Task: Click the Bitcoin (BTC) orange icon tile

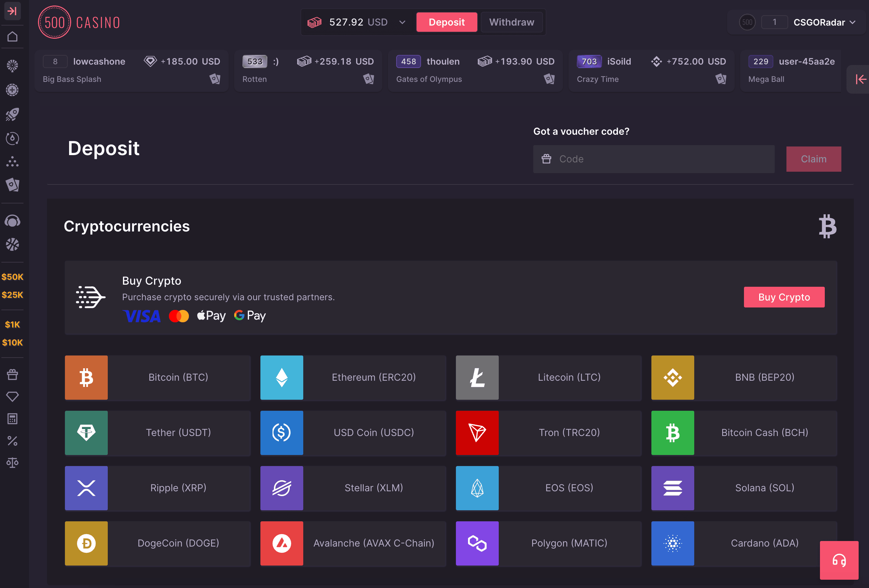Action: (x=86, y=377)
